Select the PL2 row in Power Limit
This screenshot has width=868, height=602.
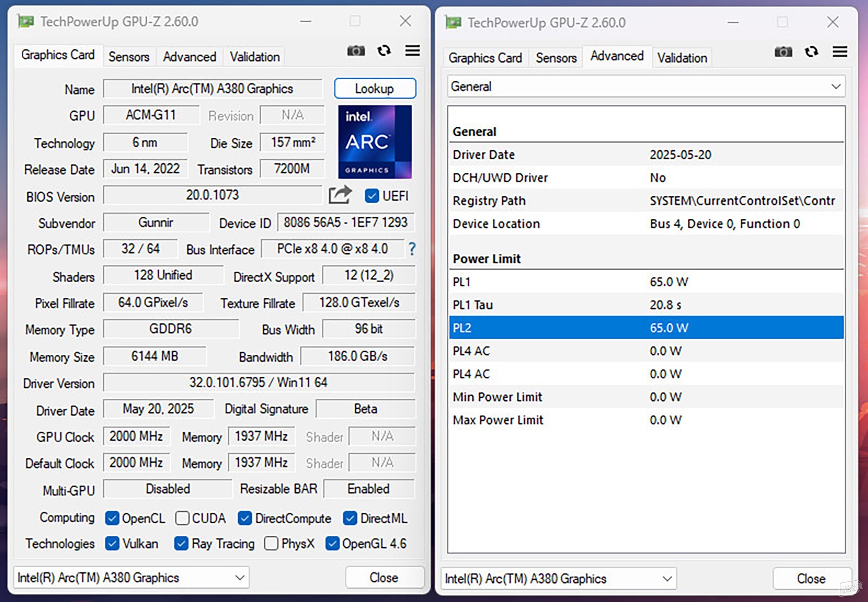click(x=646, y=327)
